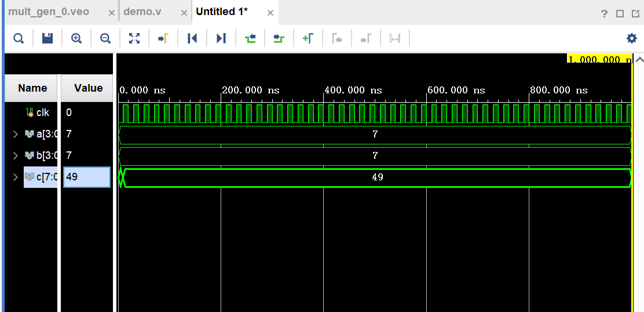Click the clk waveform trace
Screen dimensions: 644x312
(375, 114)
